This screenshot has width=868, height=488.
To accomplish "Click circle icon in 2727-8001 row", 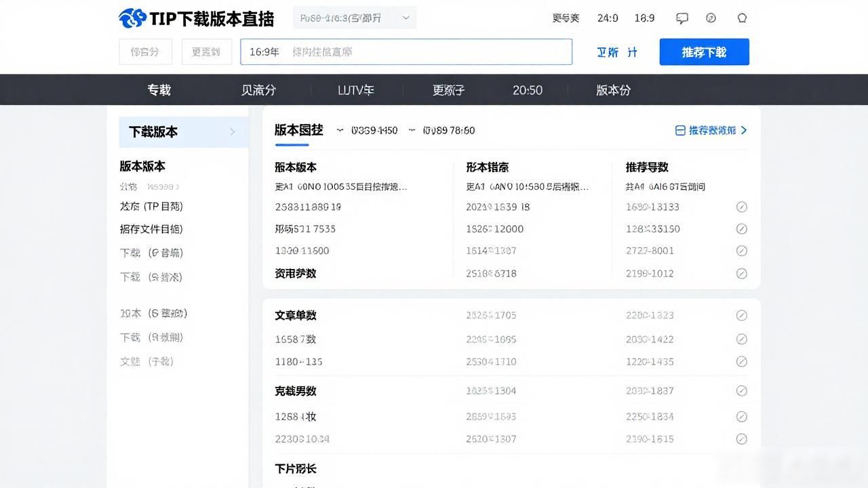I will pyautogui.click(x=742, y=251).
